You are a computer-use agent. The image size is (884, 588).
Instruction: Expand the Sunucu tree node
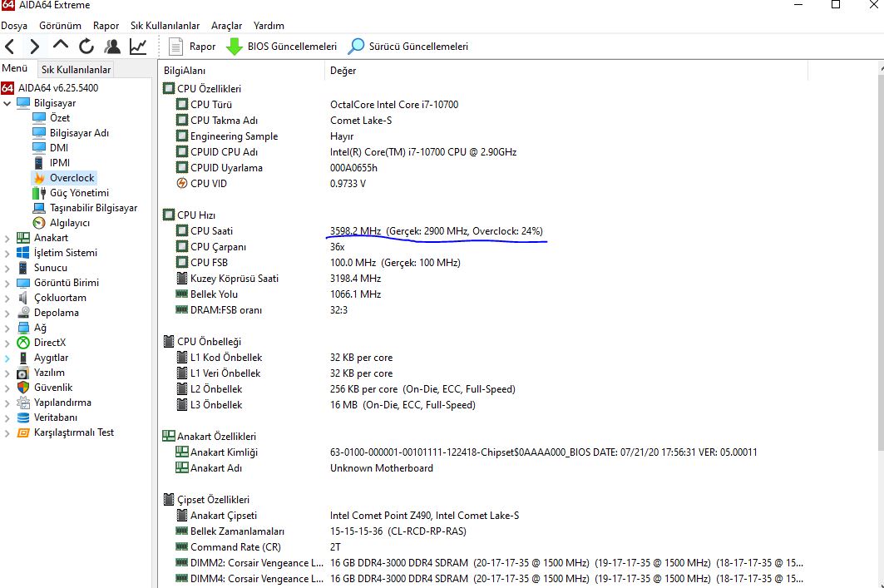click(x=7, y=269)
